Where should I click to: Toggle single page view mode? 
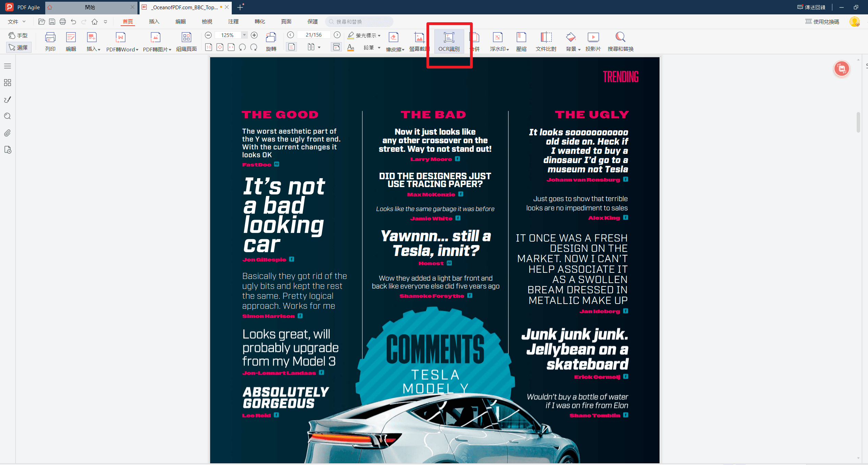coord(291,47)
